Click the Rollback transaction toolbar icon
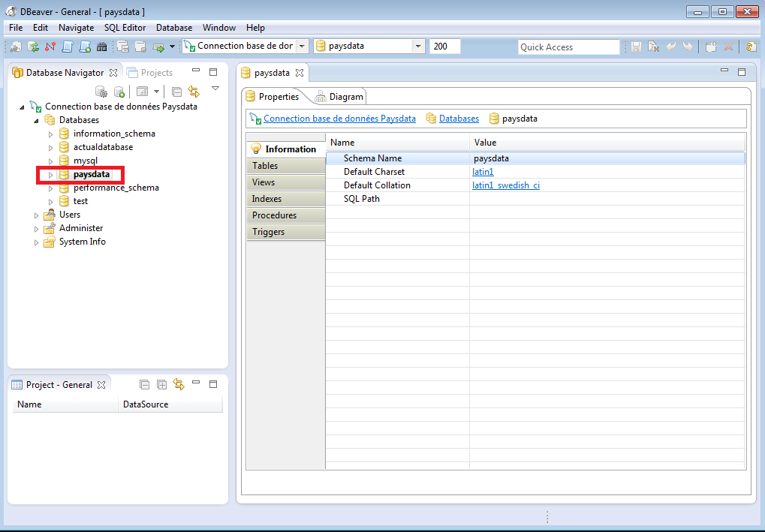The width and height of the screenshot is (765, 532). tap(140, 47)
